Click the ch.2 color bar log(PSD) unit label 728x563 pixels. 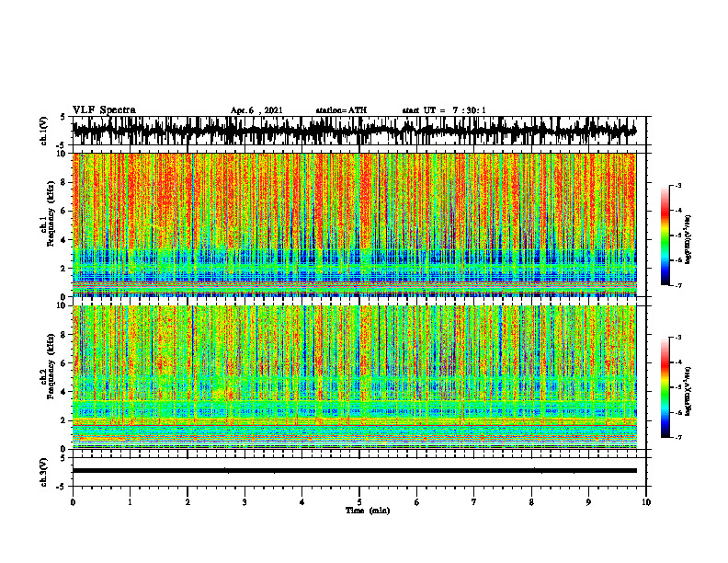(688, 392)
